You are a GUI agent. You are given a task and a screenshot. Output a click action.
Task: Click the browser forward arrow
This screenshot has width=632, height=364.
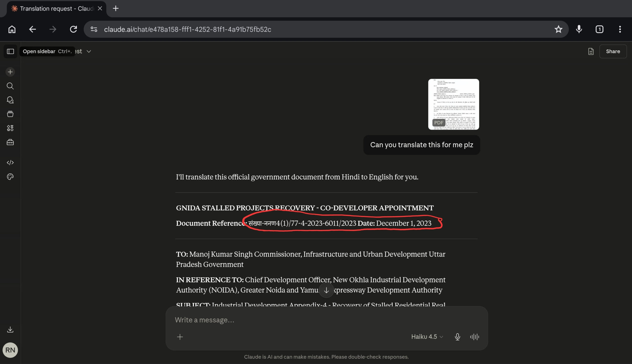tap(53, 30)
